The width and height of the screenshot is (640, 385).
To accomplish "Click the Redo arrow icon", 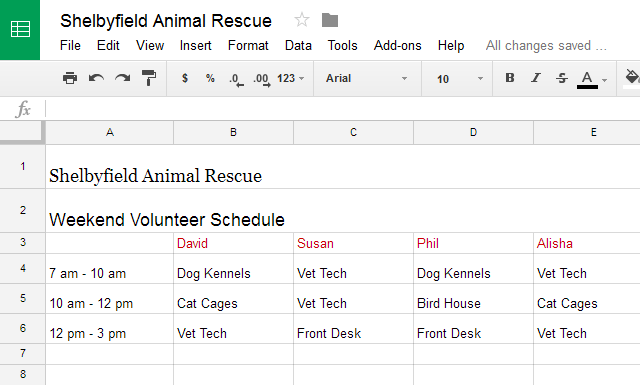I will 122,78.
